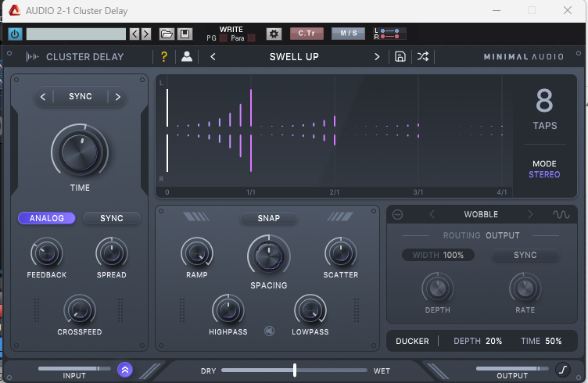Click the DUCKER label
Screen dimensions: 588x383
click(x=412, y=341)
